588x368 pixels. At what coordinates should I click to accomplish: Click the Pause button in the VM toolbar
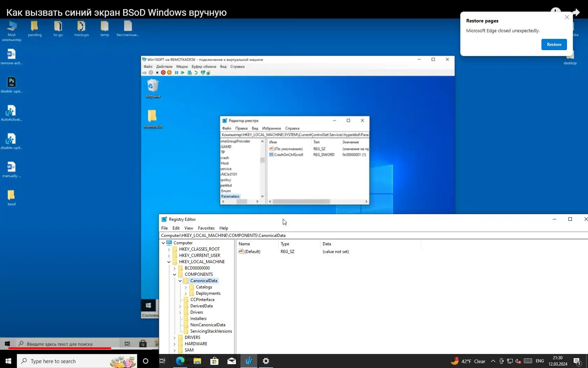[176, 73]
